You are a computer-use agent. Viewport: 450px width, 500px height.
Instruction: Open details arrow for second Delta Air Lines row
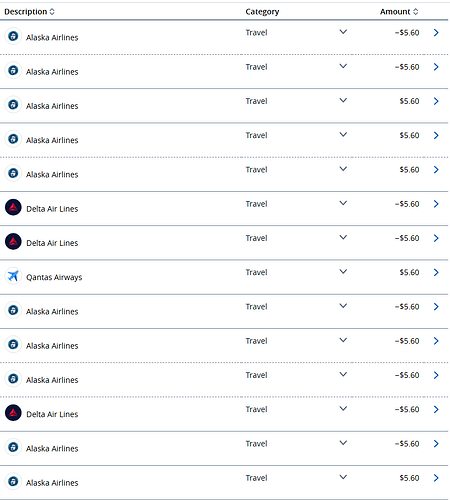click(x=436, y=238)
